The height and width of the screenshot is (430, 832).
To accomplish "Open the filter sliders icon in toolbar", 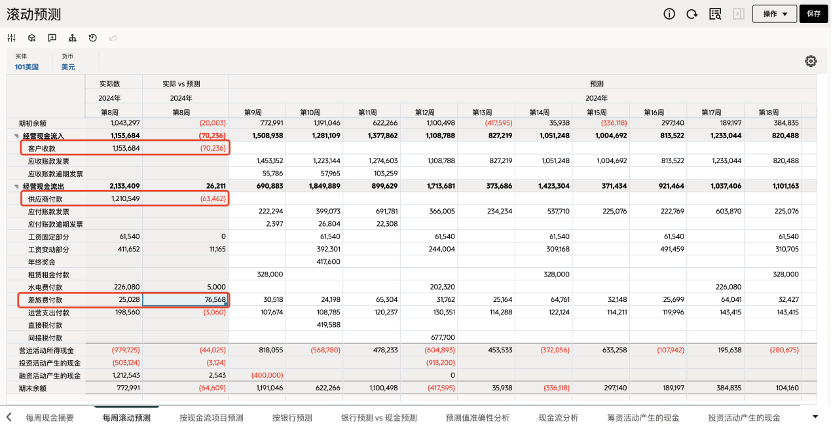I will [12, 38].
